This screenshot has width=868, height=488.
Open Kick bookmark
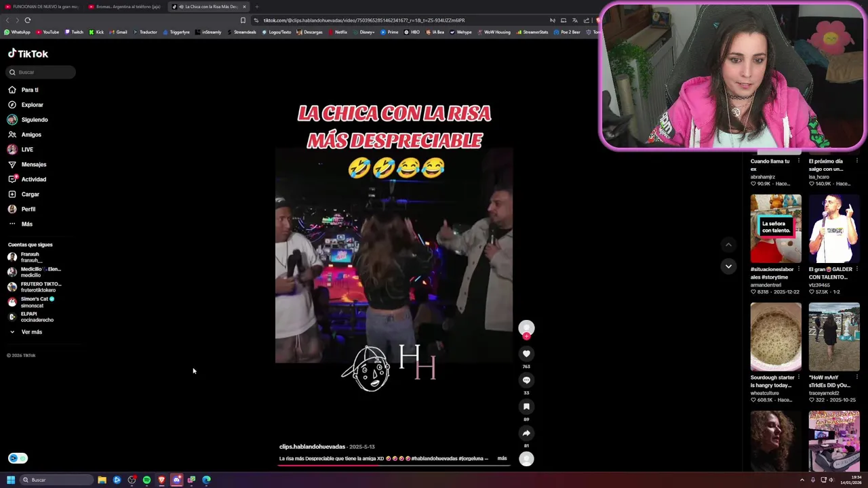(x=96, y=32)
